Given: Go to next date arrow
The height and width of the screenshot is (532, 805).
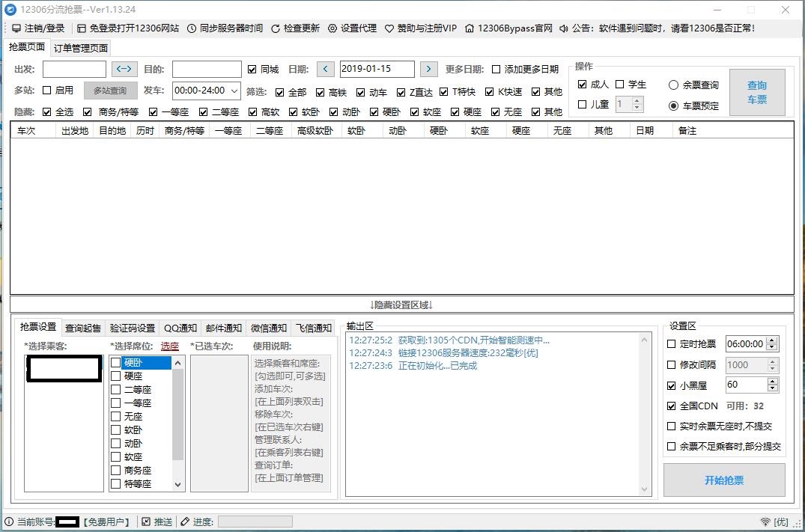Looking at the screenshot, I should pos(428,69).
